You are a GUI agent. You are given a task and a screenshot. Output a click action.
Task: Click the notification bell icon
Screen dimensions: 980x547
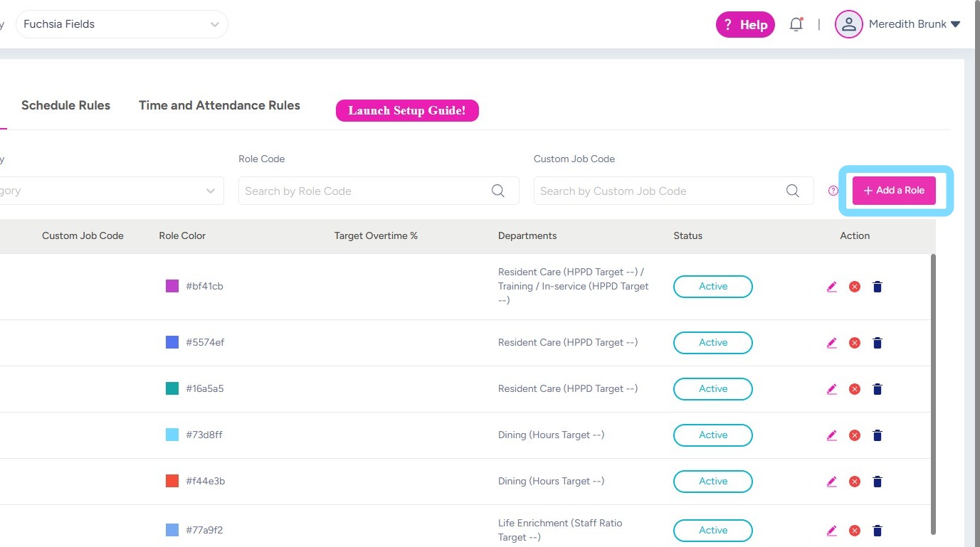coord(796,24)
